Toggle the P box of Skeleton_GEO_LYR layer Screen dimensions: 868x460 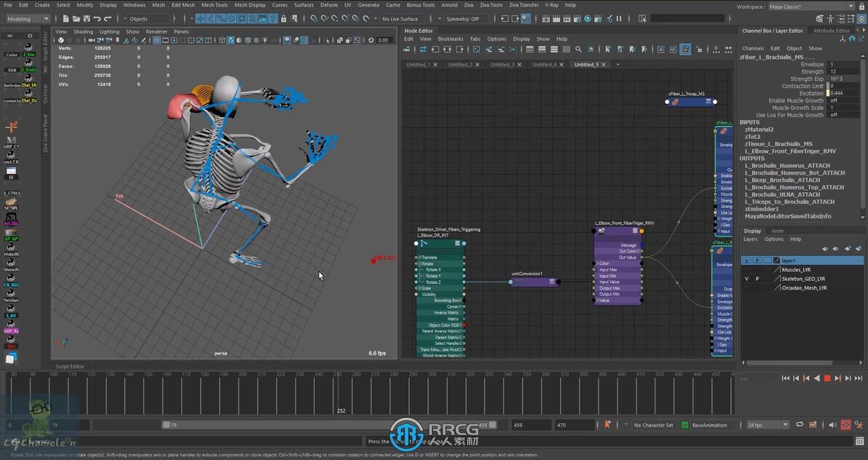tap(757, 279)
